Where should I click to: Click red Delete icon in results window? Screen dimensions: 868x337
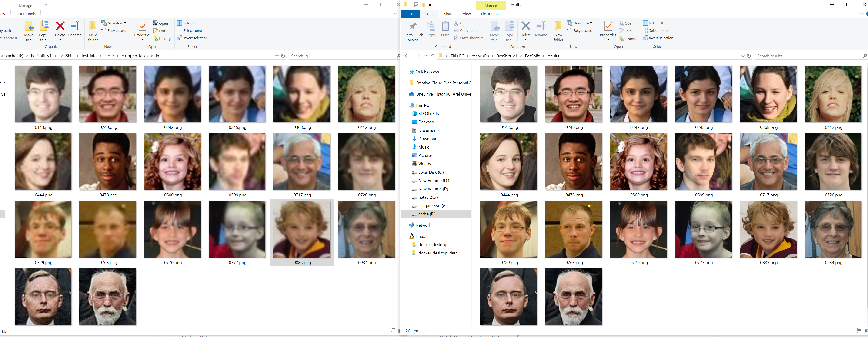525,26
